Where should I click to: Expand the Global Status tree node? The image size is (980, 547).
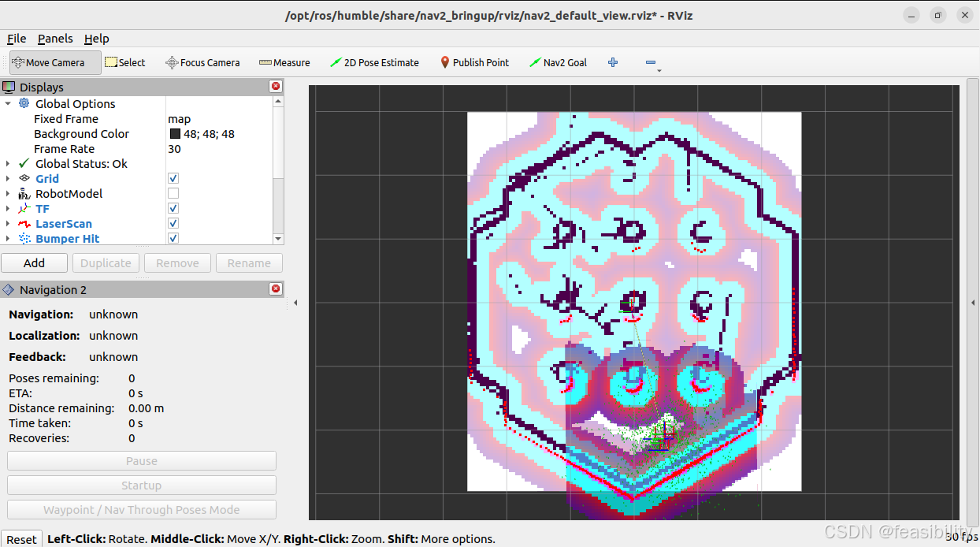pyautogui.click(x=8, y=163)
